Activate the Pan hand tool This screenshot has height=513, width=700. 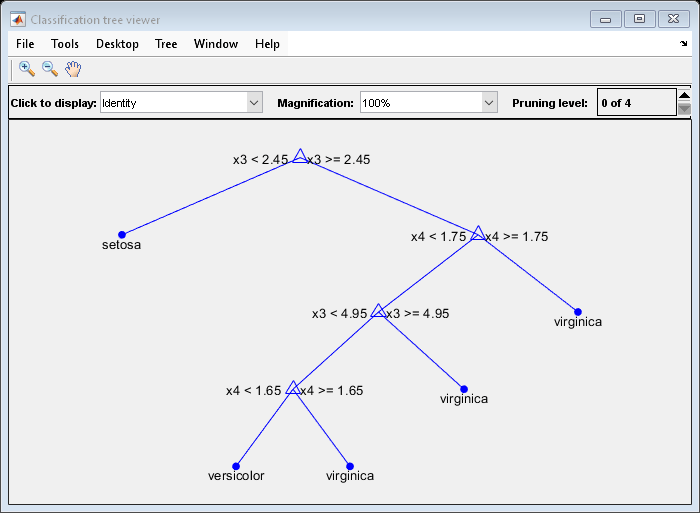[x=73, y=69]
